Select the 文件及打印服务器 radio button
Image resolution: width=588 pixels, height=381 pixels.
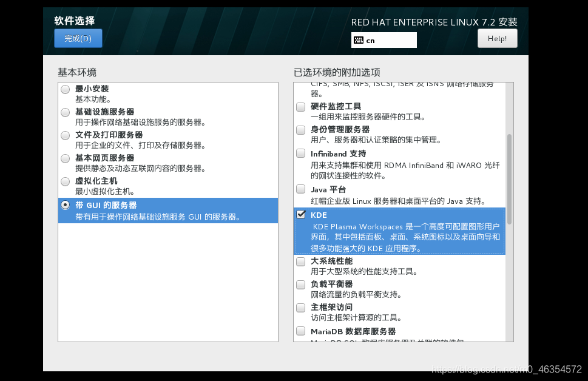coord(66,135)
